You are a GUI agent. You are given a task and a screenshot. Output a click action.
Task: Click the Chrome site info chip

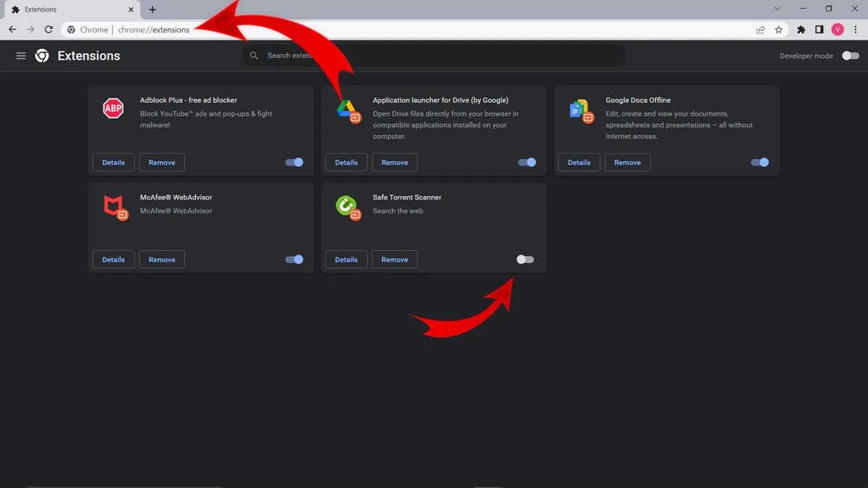[88, 30]
